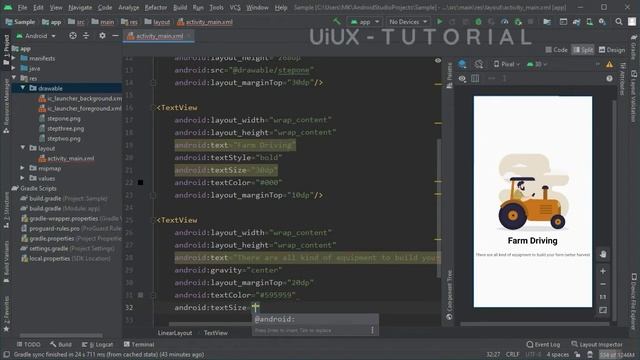Hide the Project panel with minus icon

tap(116, 36)
